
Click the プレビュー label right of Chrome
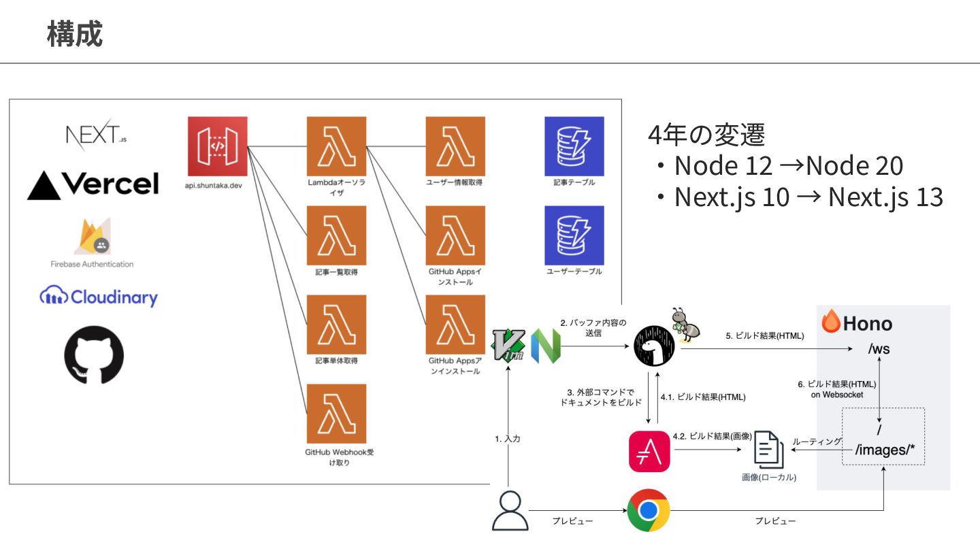[x=774, y=521]
